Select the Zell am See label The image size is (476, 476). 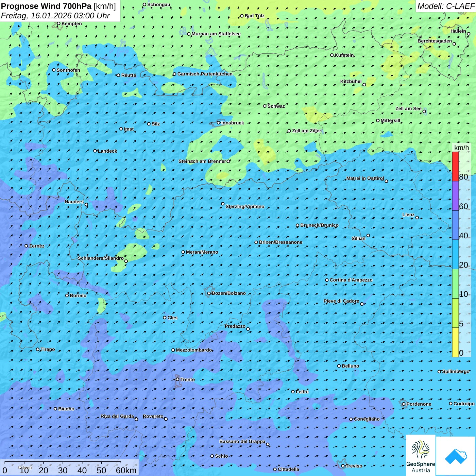[408, 108]
